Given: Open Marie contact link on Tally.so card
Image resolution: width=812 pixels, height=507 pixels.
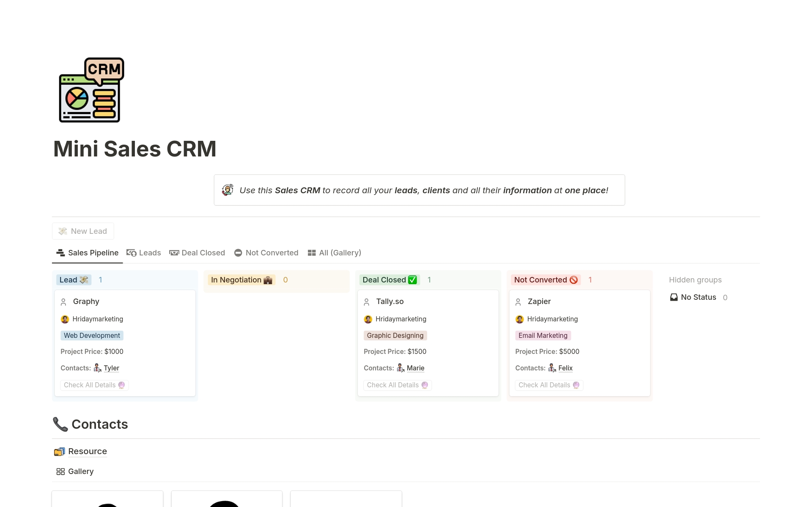Looking at the screenshot, I should point(415,368).
